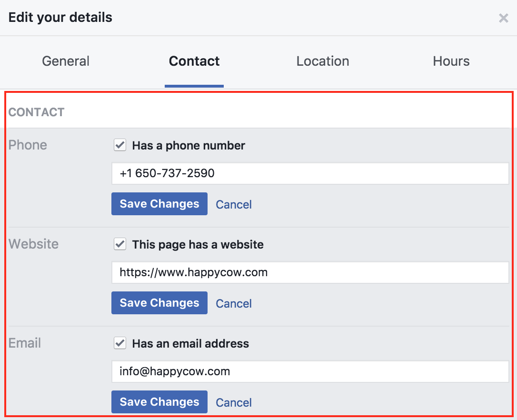Save Changes for the Phone section
Screen dimensions: 517x420
click(x=159, y=204)
